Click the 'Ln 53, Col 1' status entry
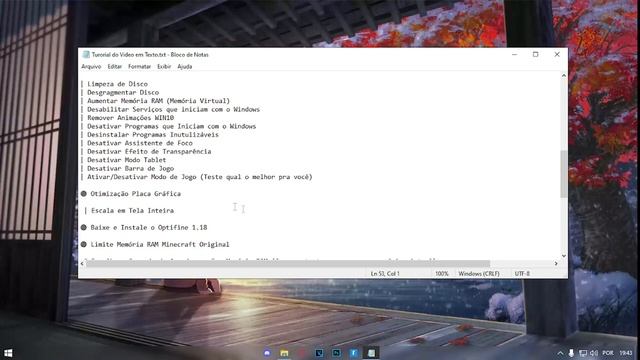Image resolution: width=640 pixels, height=360 pixels. click(x=385, y=273)
